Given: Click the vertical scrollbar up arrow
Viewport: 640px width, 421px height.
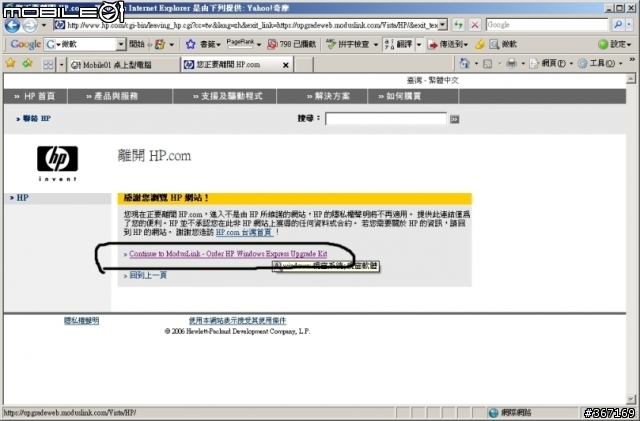Looking at the screenshot, I should pos(631,79).
